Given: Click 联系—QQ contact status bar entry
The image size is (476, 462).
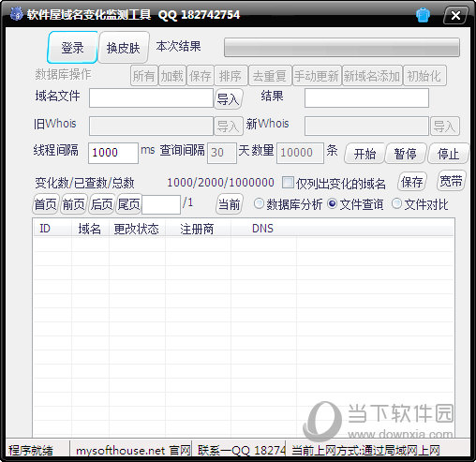Looking at the screenshot, I should [x=242, y=451].
